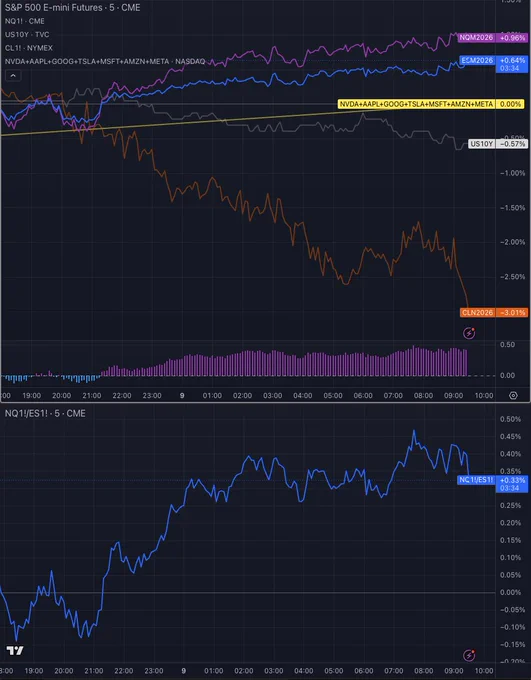Click 0.45% level on lower price scale

pos(510,436)
